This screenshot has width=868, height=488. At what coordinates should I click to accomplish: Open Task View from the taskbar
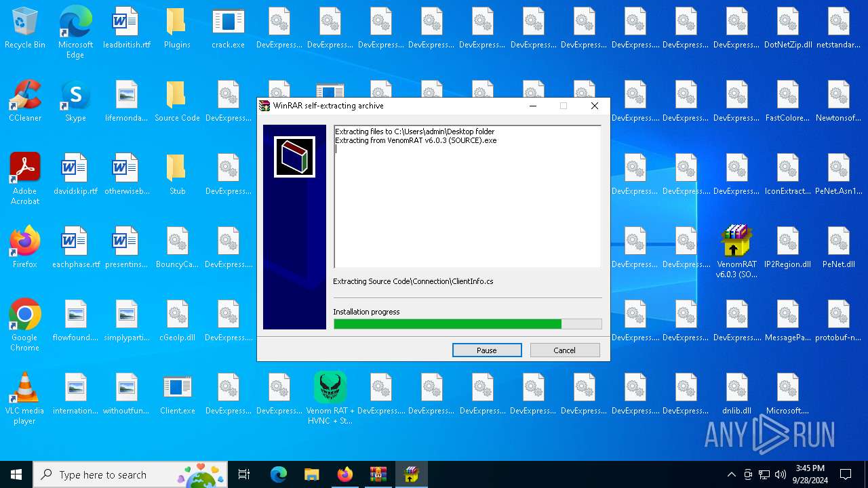244,474
